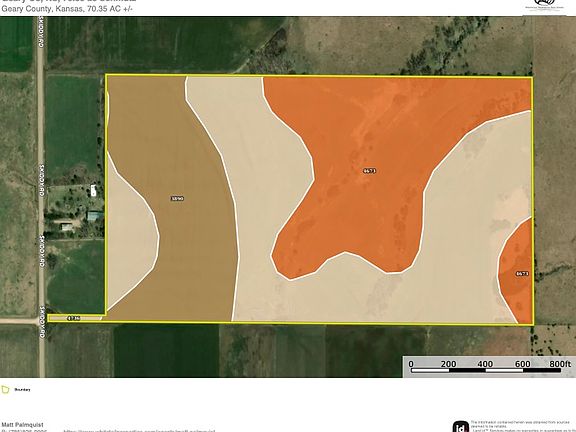The image size is (576, 432).
Task: Click the 'Boundary' legend text
Action: tap(22, 389)
